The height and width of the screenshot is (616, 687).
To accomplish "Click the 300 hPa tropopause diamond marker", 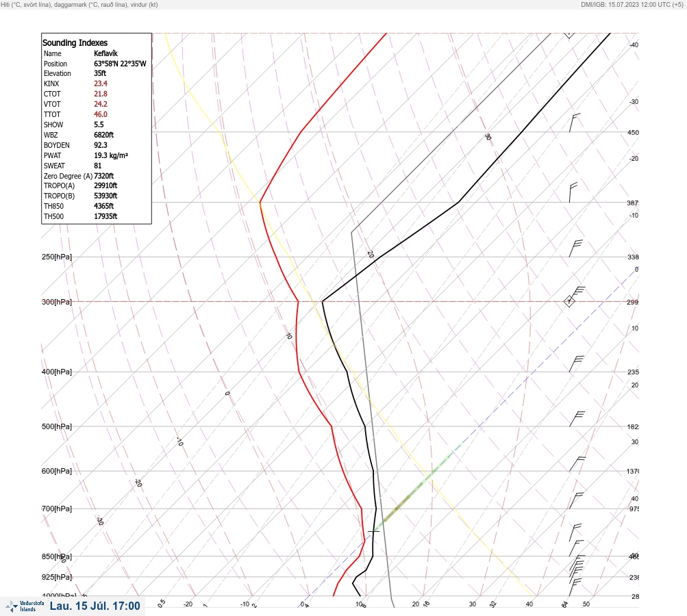I will [x=569, y=301].
